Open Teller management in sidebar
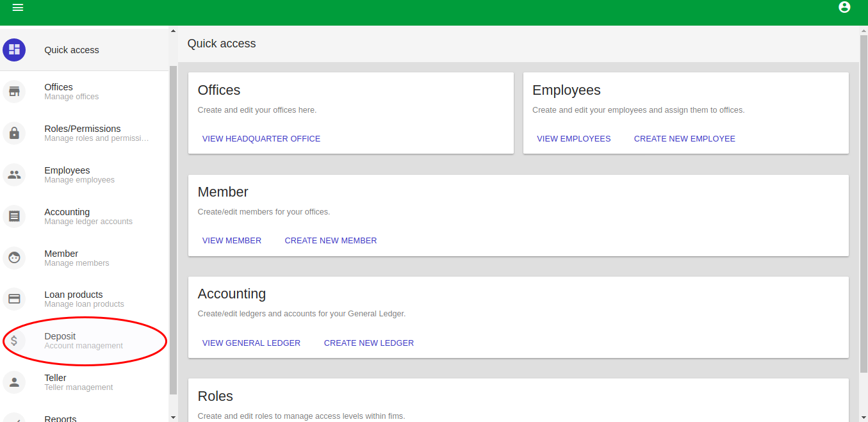The image size is (868, 422). (x=85, y=382)
